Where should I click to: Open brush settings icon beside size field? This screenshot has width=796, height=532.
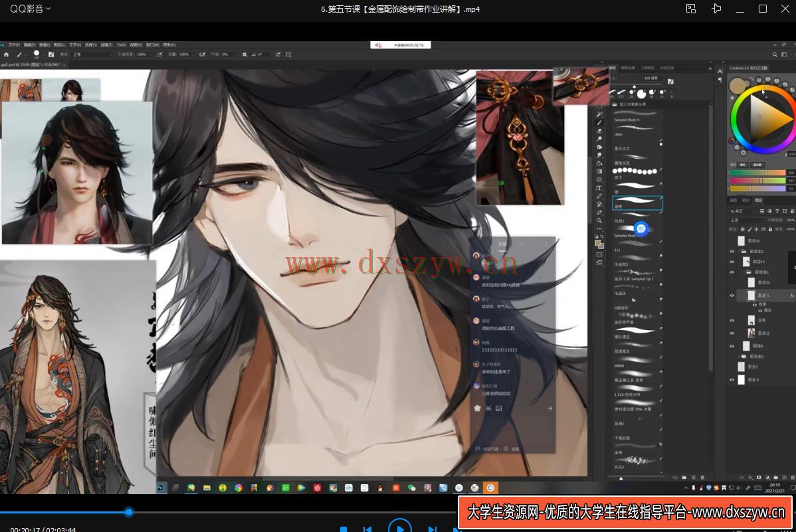click(x=670, y=81)
